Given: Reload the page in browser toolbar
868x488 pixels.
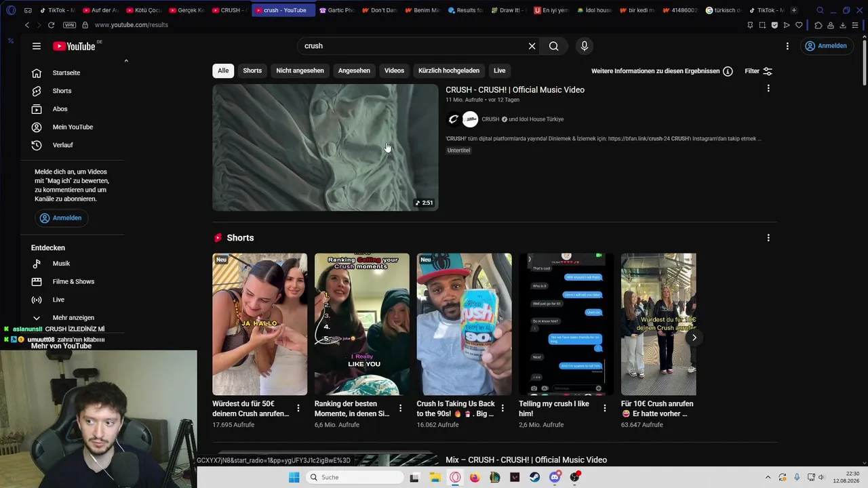Looking at the screenshot, I should pos(51,25).
